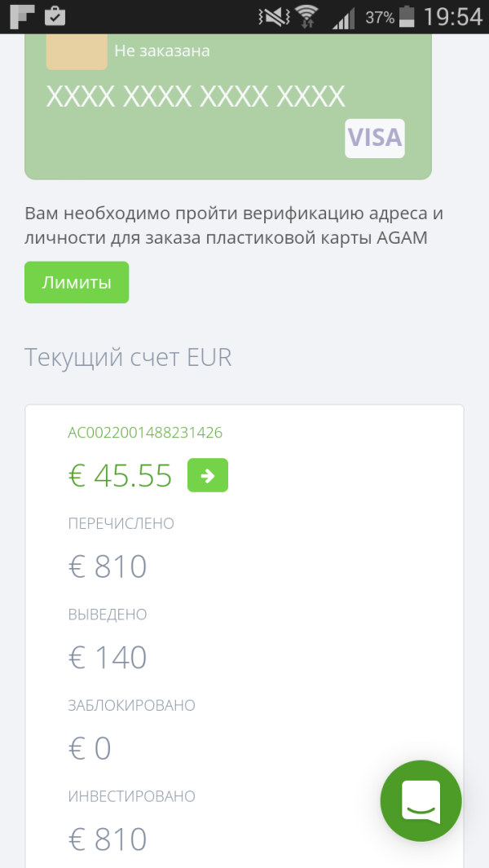Tap the muted vibrate icon in status bar
Screen dimensions: 489x868
coord(271,16)
